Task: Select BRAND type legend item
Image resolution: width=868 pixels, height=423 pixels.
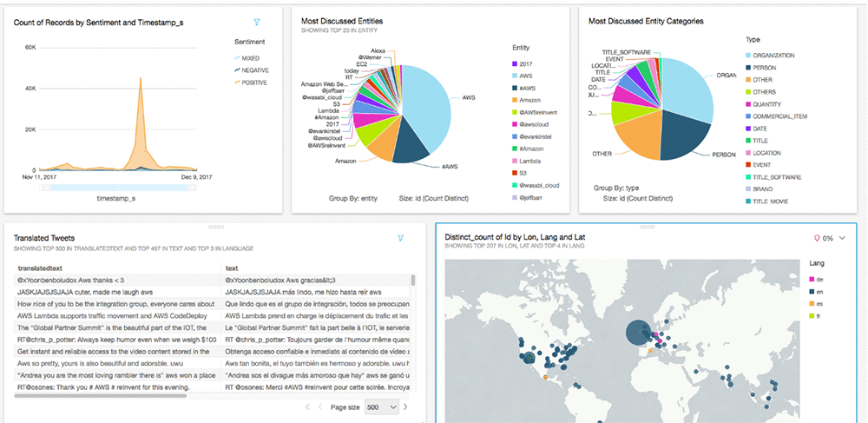Action: pyautogui.click(x=759, y=189)
